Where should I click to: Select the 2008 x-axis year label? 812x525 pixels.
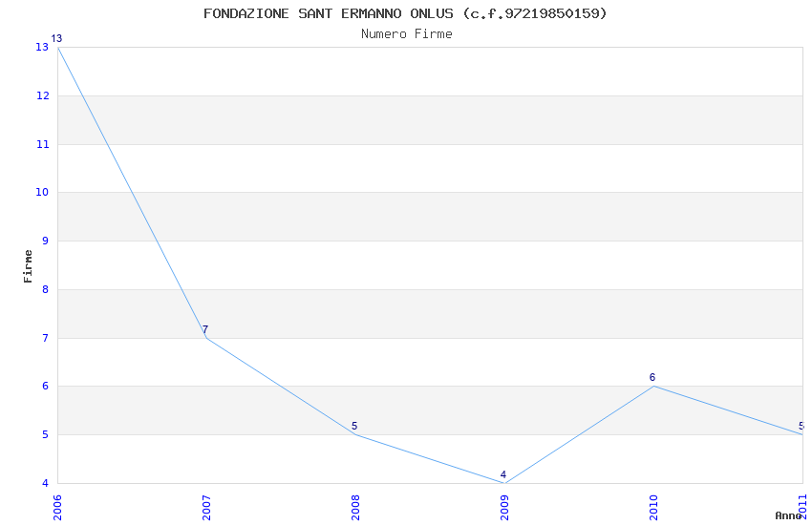355,507
